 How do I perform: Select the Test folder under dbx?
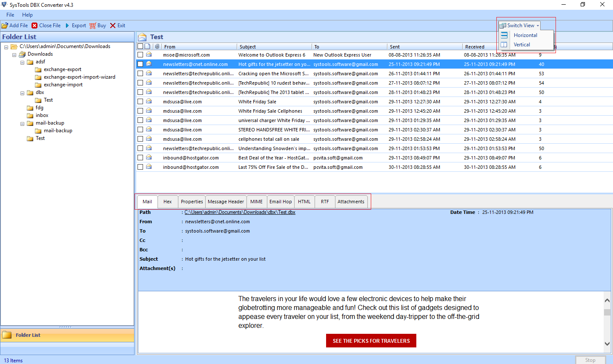[x=48, y=100]
